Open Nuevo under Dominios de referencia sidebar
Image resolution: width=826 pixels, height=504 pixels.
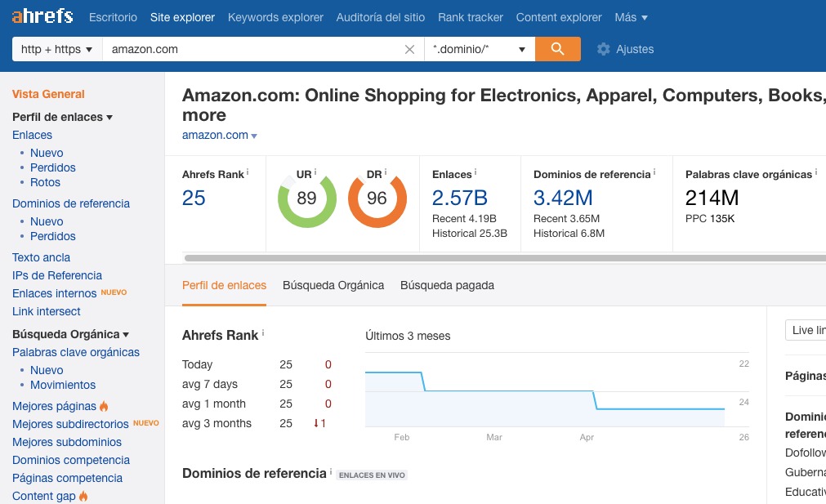tap(47, 221)
